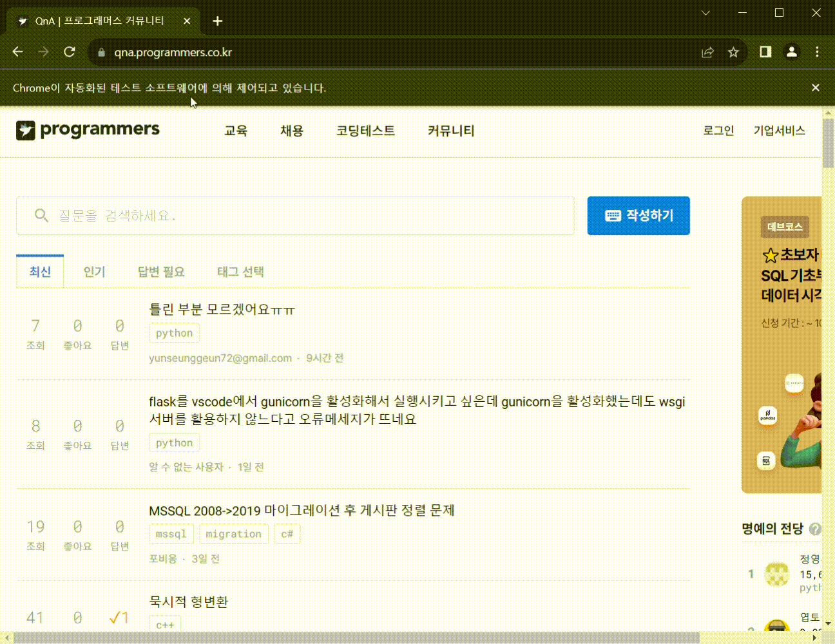Click python tag under flask gunicorn question
This screenshot has width=835, height=644.
174,443
